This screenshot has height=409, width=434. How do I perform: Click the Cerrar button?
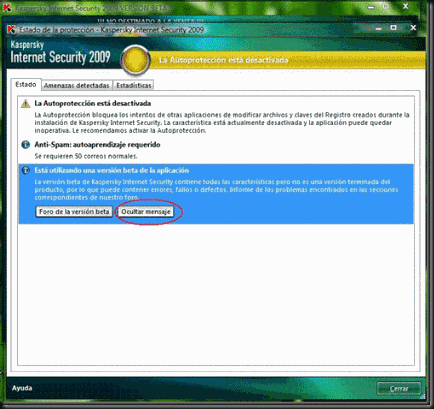[399, 389]
